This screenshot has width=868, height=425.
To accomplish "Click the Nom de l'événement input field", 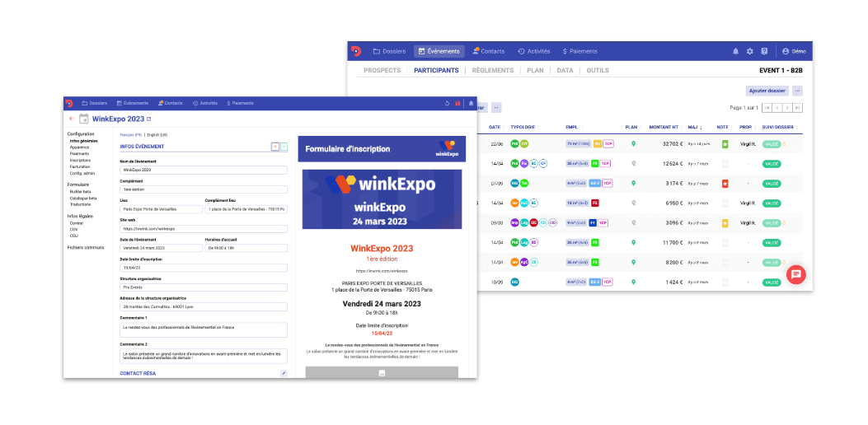I will pyautogui.click(x=204, y=170).
